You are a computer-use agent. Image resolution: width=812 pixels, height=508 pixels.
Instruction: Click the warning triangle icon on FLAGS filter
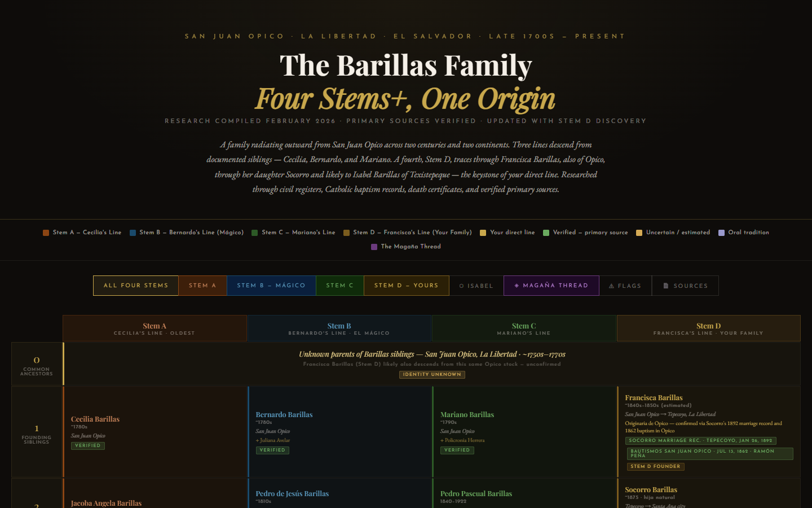[611, 286]
